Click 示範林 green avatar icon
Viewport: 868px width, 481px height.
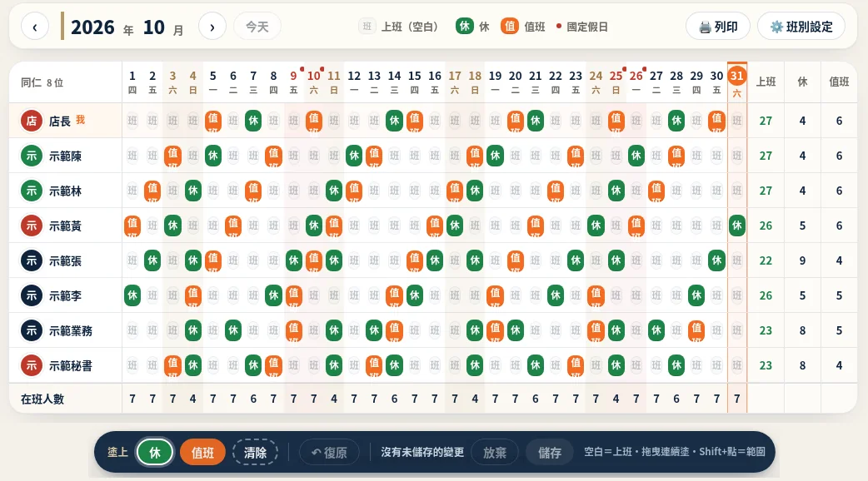point(32,191)
